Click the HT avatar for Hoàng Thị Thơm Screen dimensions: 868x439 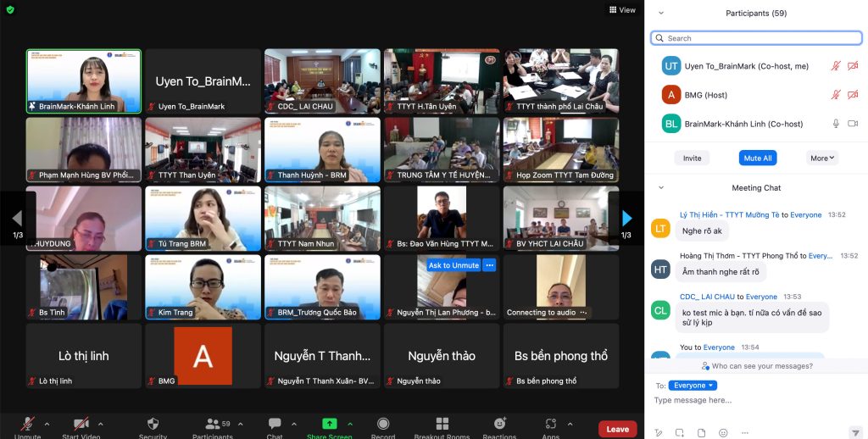click(x=660, y=269)
